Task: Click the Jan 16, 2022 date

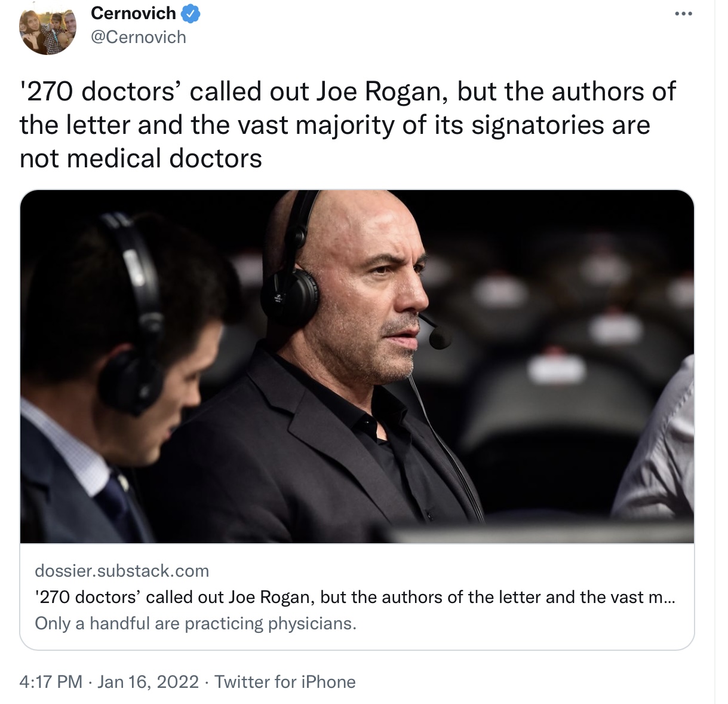Action: point(148,682)
